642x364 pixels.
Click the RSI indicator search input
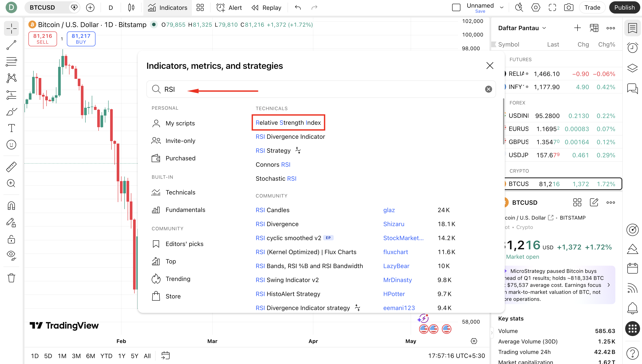(x=321, y=89)
